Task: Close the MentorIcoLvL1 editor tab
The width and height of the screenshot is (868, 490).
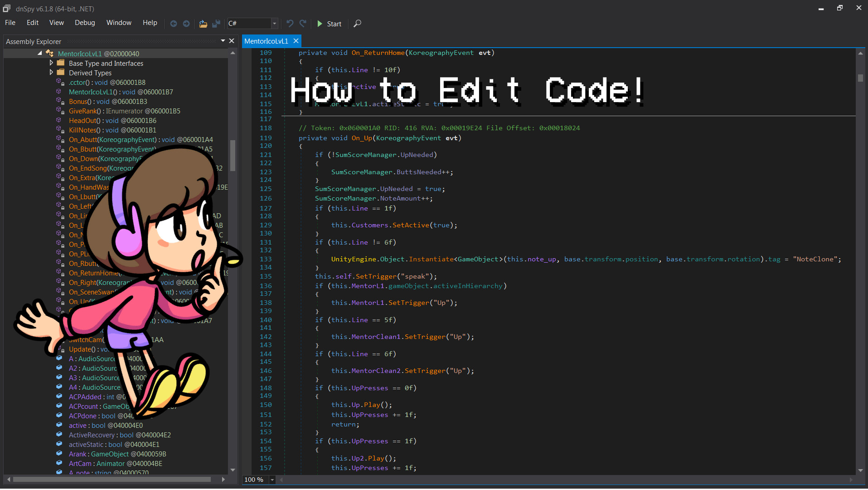Action: [x=296, y=41]
